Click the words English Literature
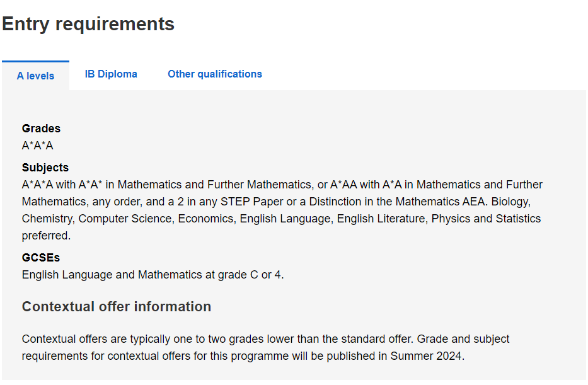Image resolution: width=588 pixels, height=385 pixels. pyautogui.click(x=381, y=219)
